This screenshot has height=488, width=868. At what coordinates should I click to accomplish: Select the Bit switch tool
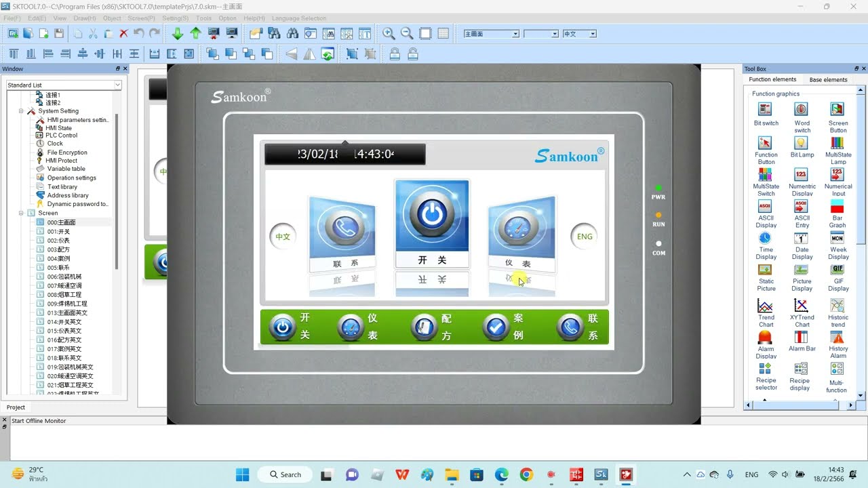pyautogui.click(x=766, y=114)
